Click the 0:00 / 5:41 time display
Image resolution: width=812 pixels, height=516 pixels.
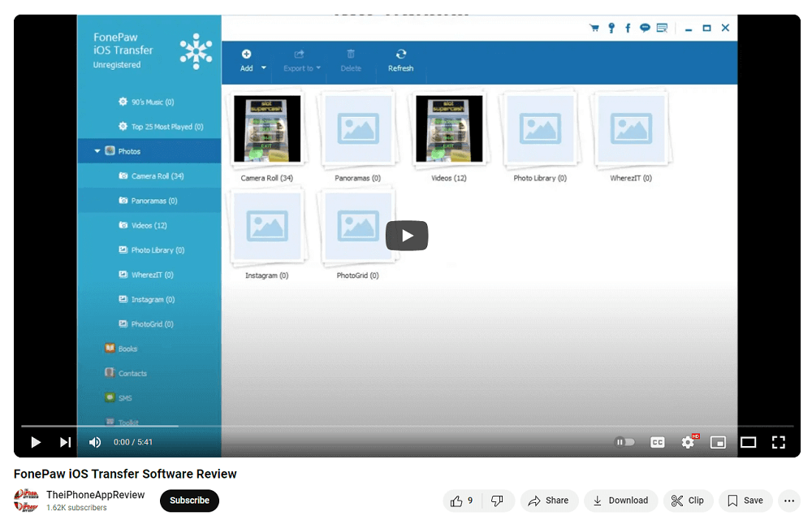coord(133,442)
